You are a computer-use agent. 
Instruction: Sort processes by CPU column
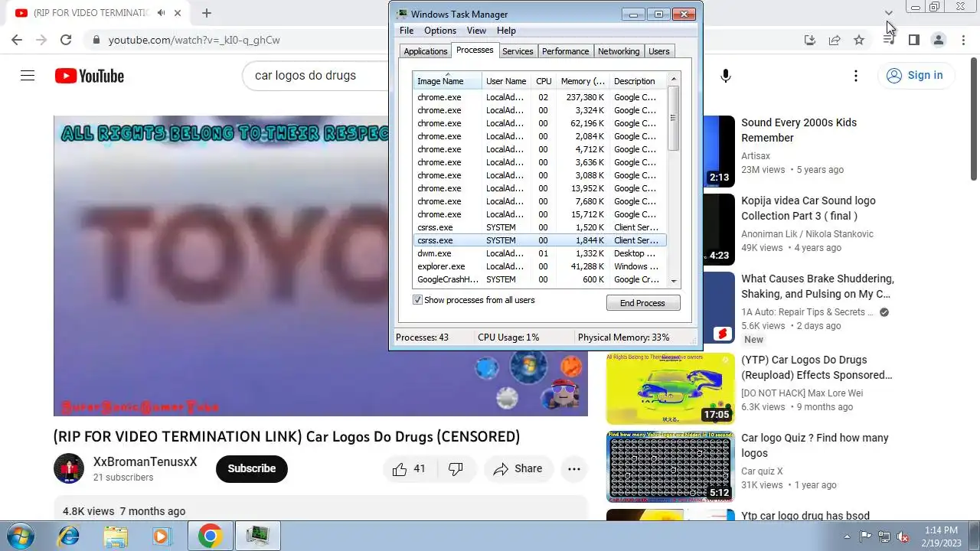click(544, 81)
